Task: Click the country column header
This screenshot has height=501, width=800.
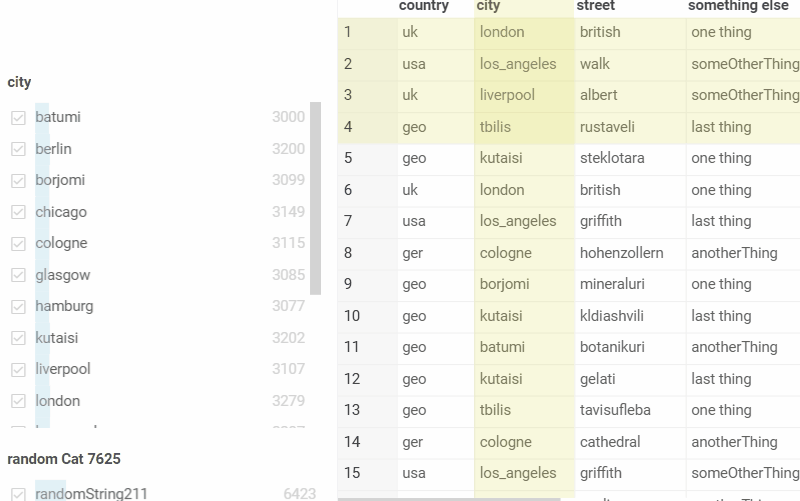Action: tap(423, 7)
